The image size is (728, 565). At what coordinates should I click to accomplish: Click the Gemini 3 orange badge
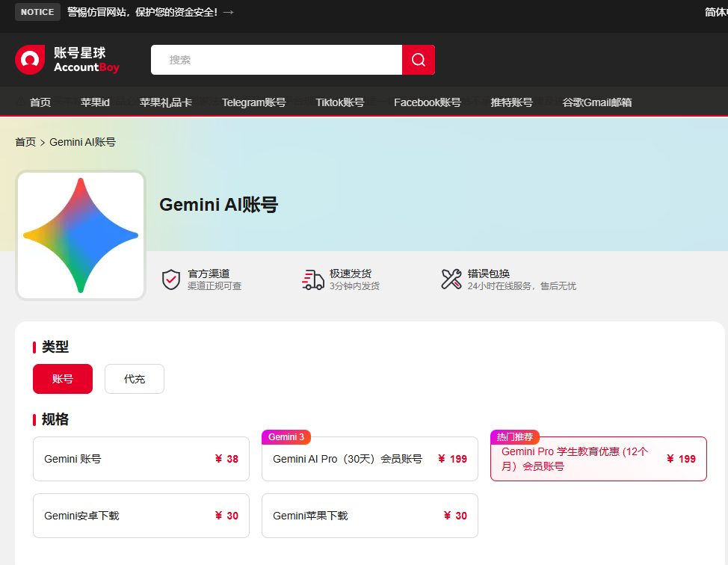point(286,436)
